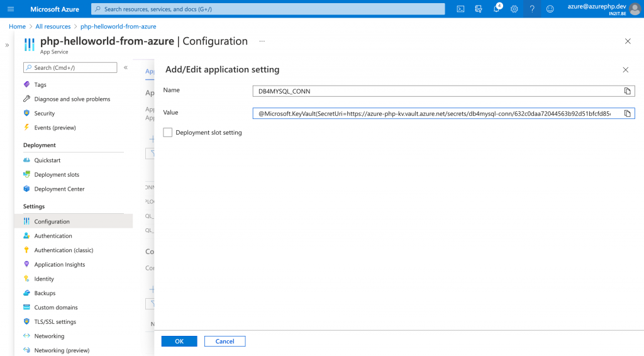Click the Networking icon

26,336
